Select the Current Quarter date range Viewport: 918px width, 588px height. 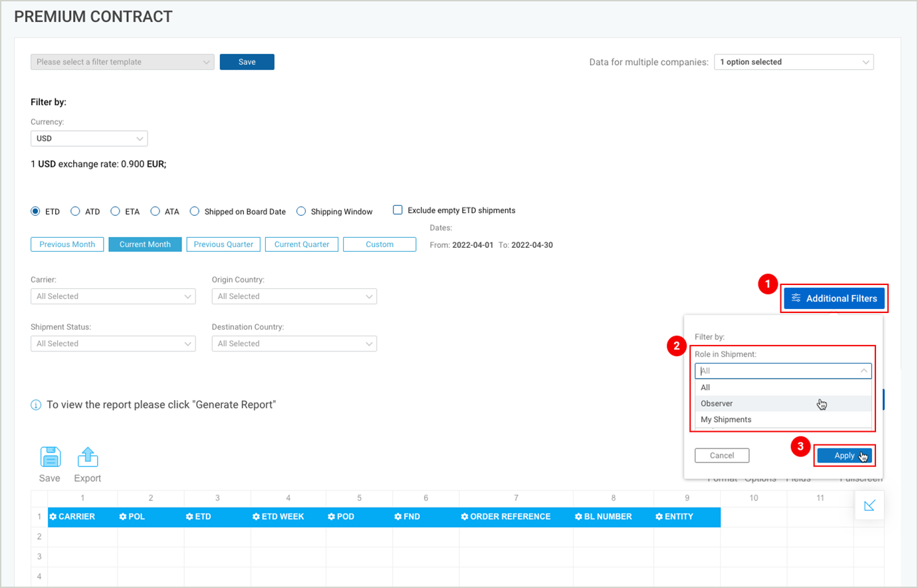pyautogui.click(x=302, y=245)
